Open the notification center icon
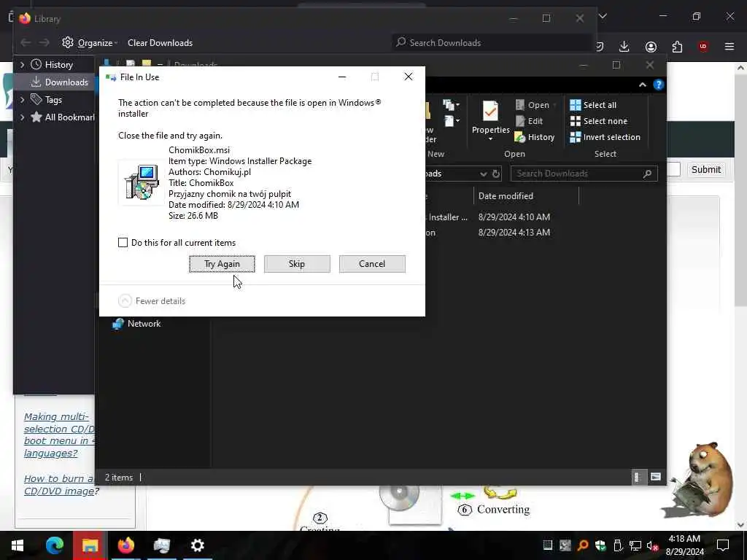This screenshot has width=747, height=560. click(x=723, y=545)
